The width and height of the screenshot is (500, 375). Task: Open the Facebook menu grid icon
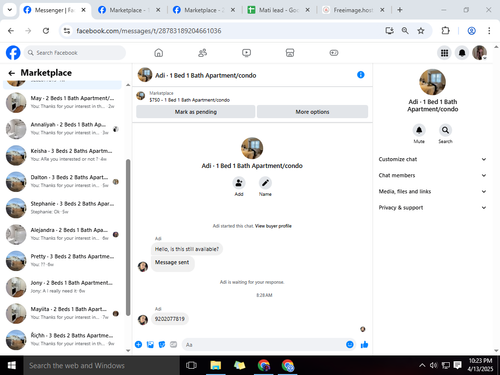click(444, 53)
